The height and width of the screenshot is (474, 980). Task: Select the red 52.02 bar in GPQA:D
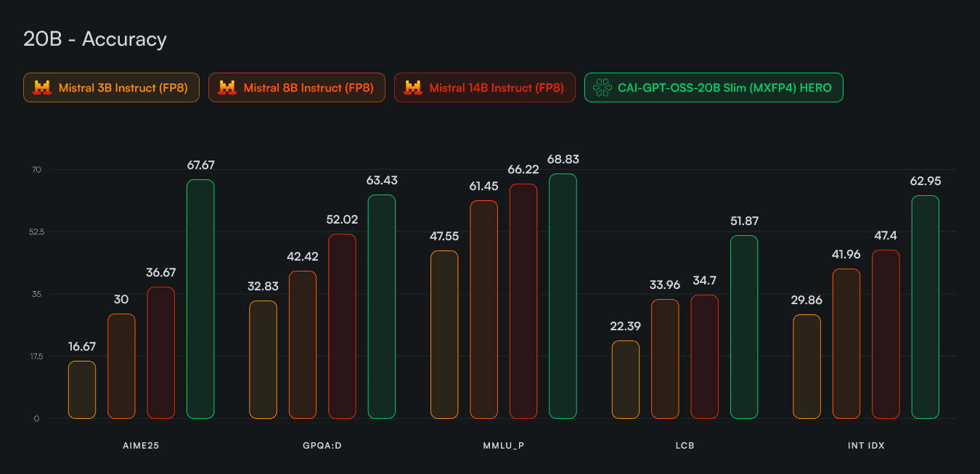click(x=342, y=326)
